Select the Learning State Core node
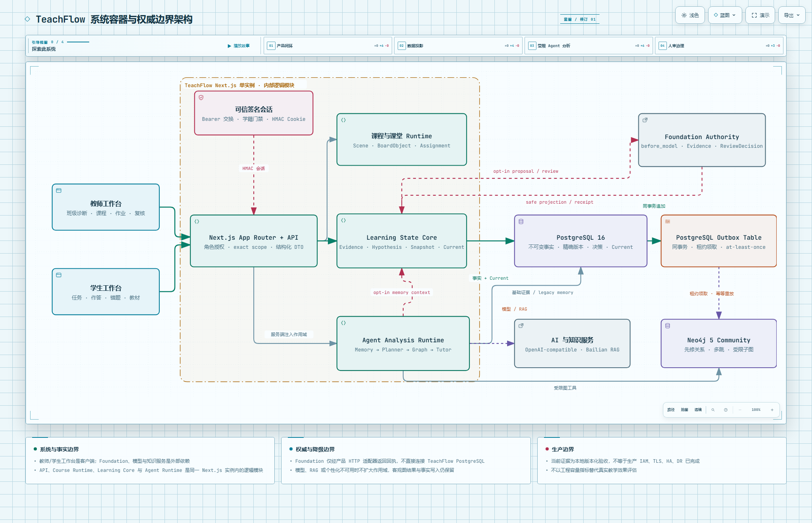The image size is (812, 523). (402, 241)
